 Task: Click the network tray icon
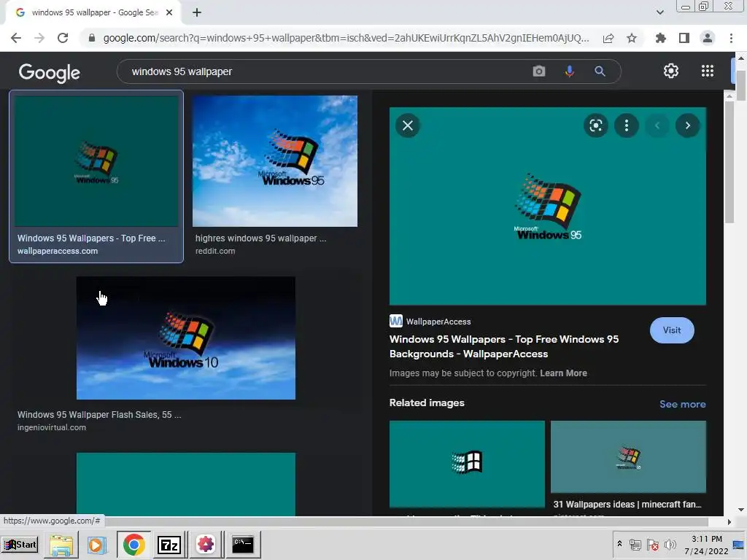point(635,545)
